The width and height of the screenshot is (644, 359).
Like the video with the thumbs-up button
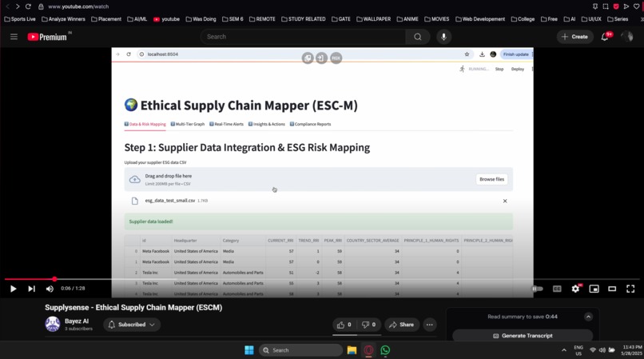coord(344,325)
